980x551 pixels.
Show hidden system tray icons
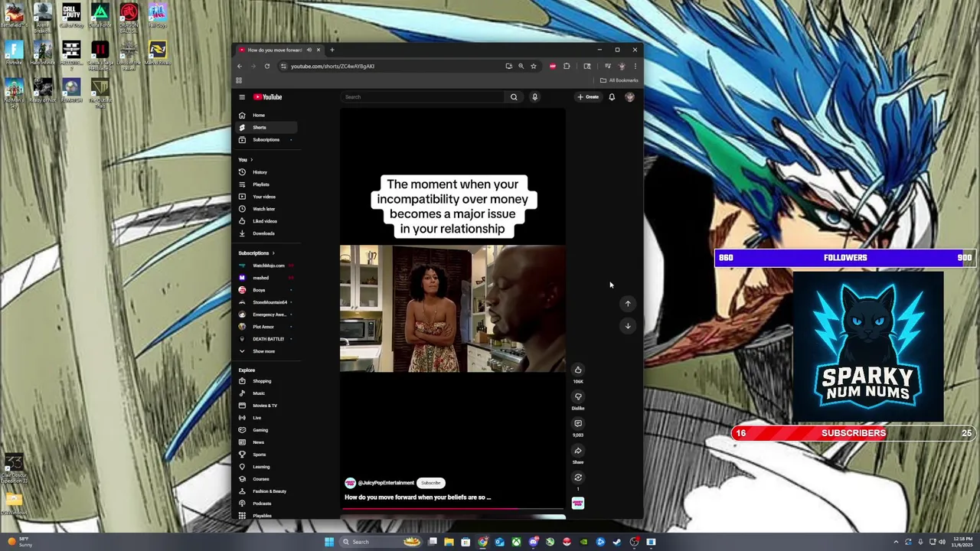click(x=896, y=542)
